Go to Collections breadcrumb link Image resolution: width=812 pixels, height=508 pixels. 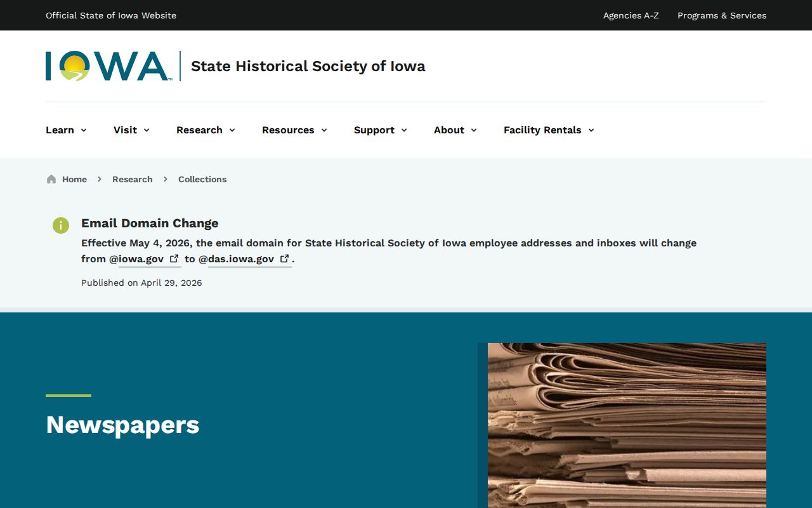point(202,179)
